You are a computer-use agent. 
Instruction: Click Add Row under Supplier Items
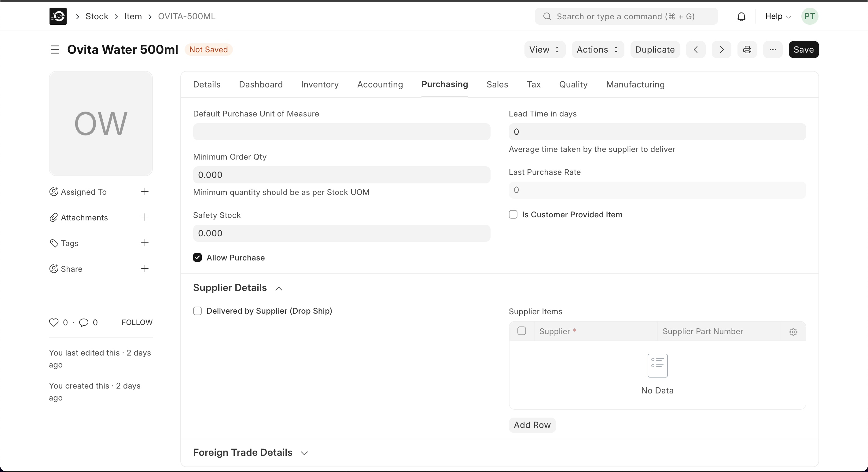tap(532, 425)
